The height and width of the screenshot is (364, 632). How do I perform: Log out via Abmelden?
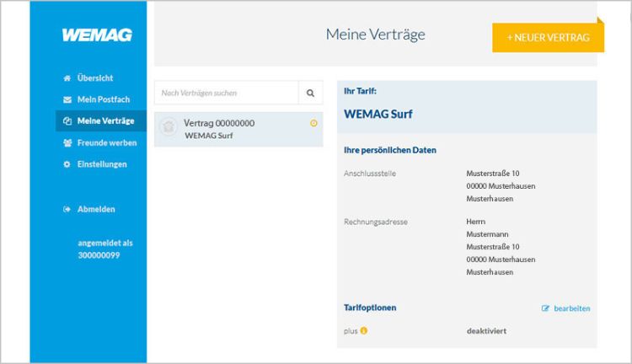[96, 209]
